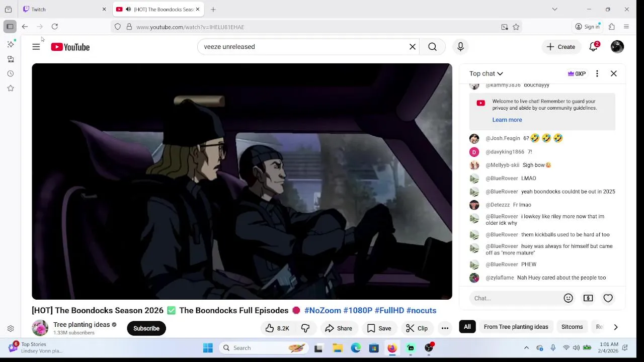The height and width of the screenshot is (362, 644).
Task: Go to the YouTube home logo
Action: tap(70, 47)
